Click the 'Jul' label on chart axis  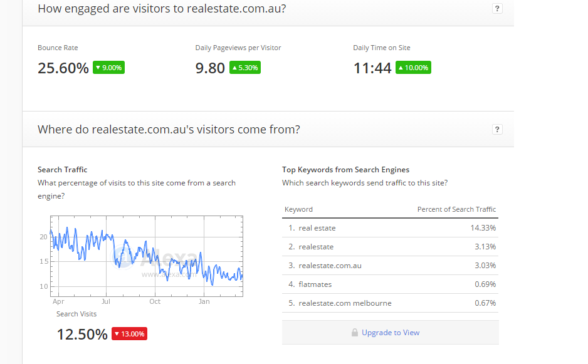(x=106, y=301)
